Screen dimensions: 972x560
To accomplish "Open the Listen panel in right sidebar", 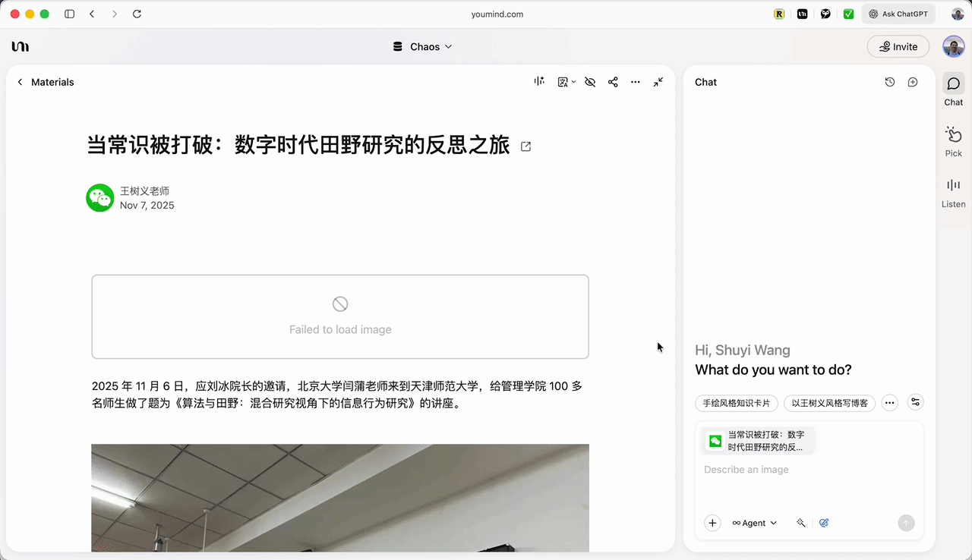I will coord(954,193).
